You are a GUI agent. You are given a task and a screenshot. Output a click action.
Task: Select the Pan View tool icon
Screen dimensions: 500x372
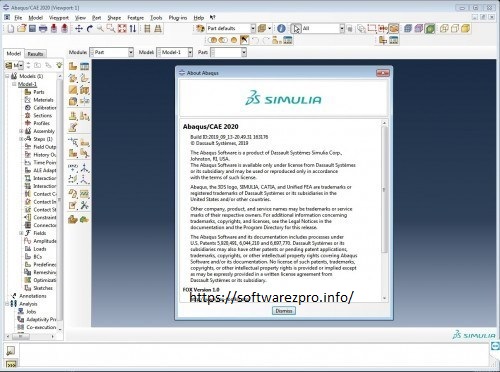79,29
